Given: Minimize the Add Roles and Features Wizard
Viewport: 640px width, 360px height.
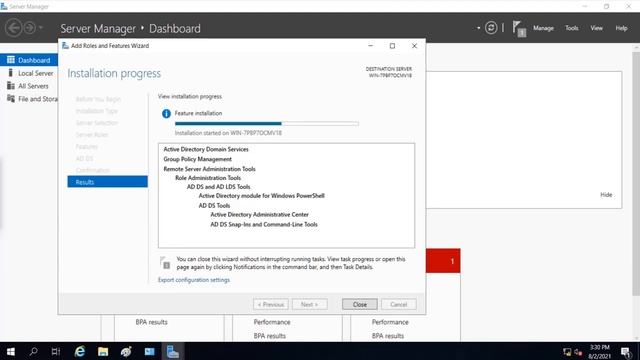Looking at the screenshot, I should (371, 46).
